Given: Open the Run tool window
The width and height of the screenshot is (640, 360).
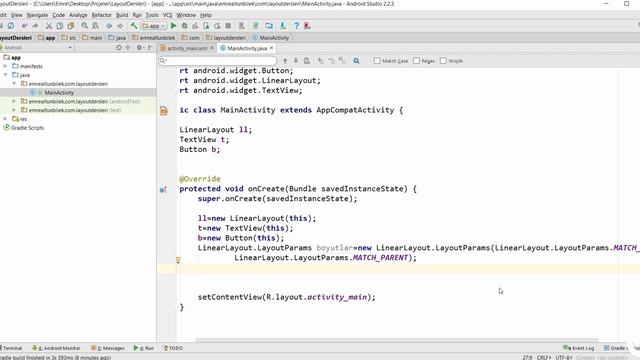Looking at the screenshot, I should (x=144, y=348).
